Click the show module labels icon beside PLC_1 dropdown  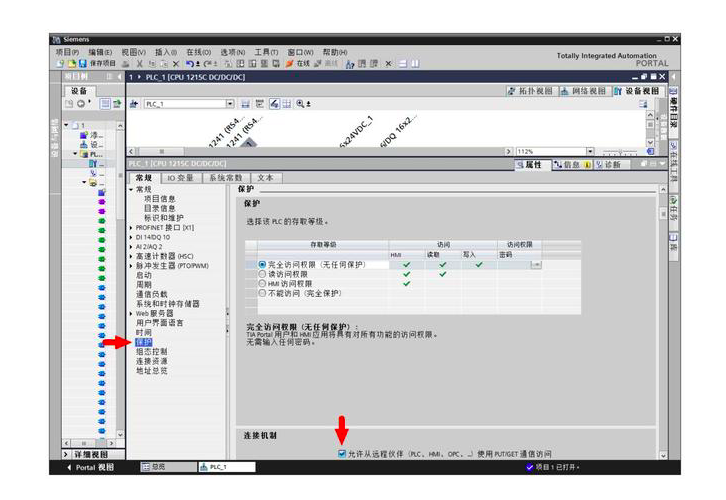pyautogui.click(x=246, y=104)
